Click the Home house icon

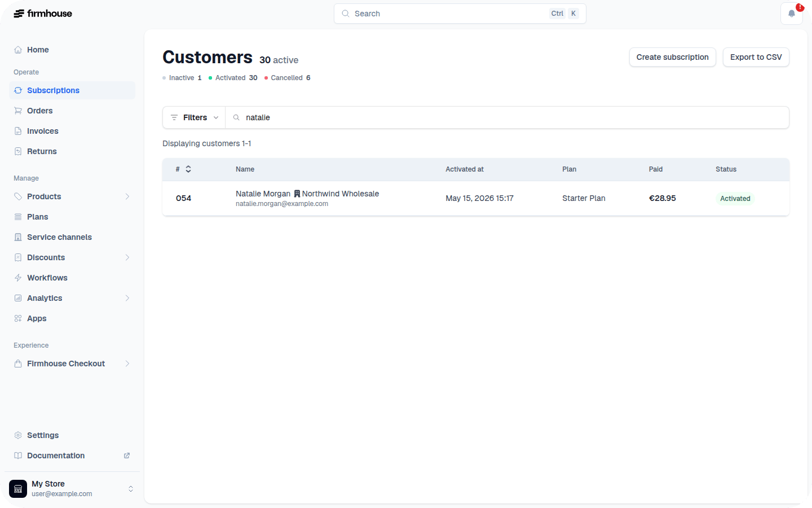tap(18, 50)
